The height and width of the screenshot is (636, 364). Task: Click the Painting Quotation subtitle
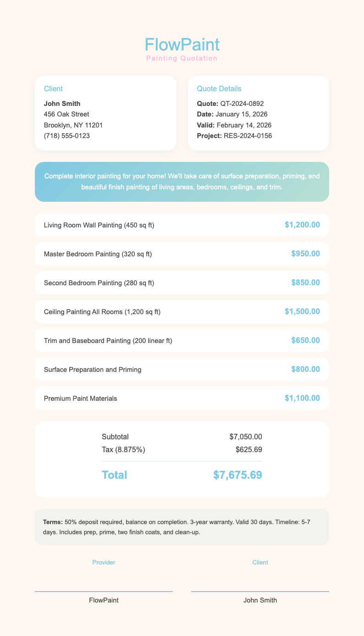coord(182,59)
